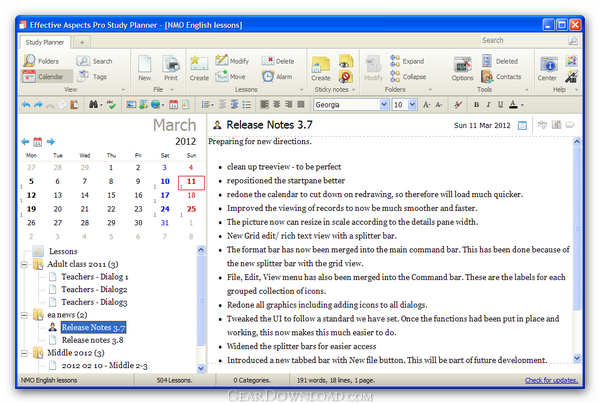Select the Lessons root node
Viewport: 600px width, 404px height.
point(63,251)
